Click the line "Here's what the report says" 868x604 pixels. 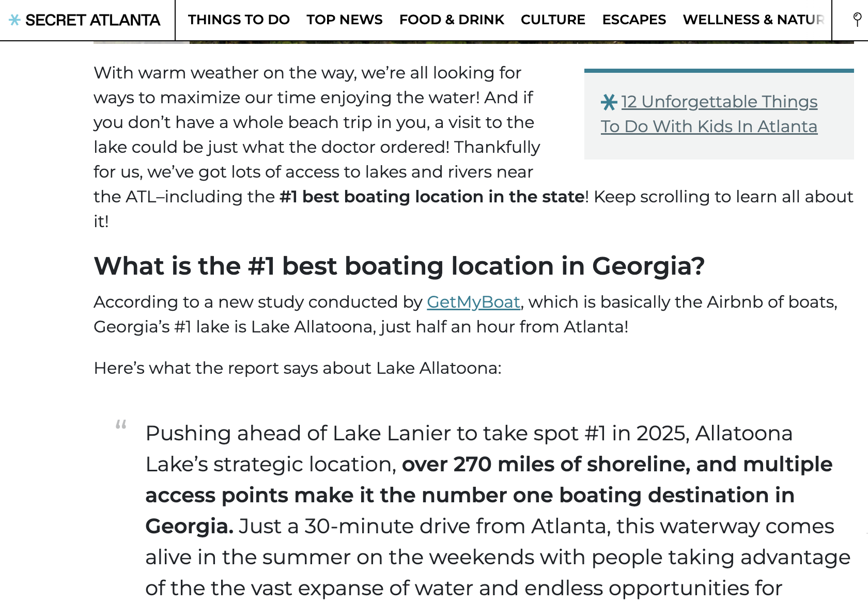[x=297, y=368]
